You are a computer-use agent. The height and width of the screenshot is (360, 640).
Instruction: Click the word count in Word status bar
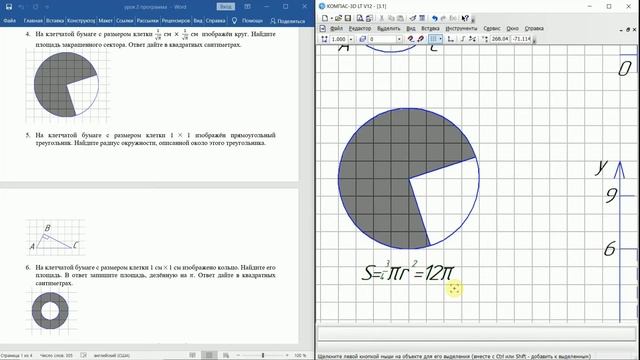pyautogui.click(x=56, y=356)
